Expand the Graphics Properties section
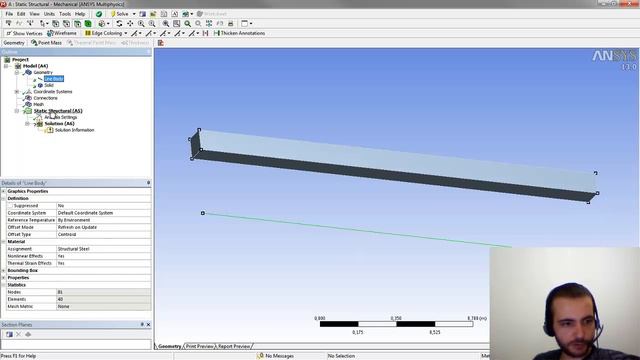The width and height of the screenshot is (640, 360). point(4,191)
